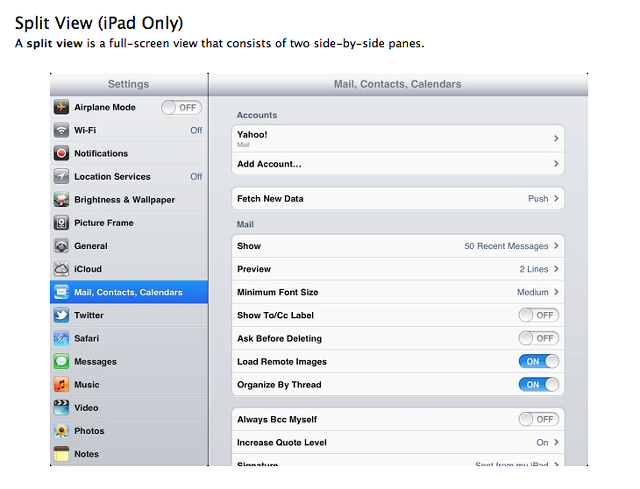
Task: Tap the Safari compass icon
Action: [x=61, y=338]
